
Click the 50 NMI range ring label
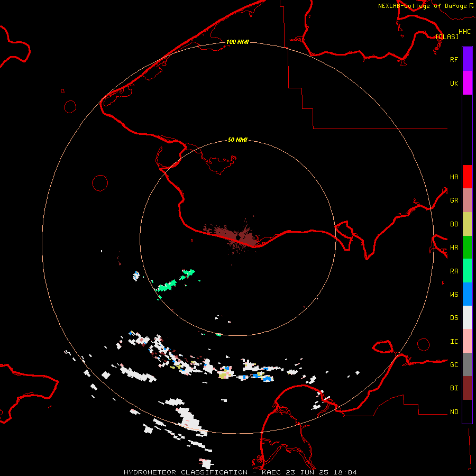[237, 140]
